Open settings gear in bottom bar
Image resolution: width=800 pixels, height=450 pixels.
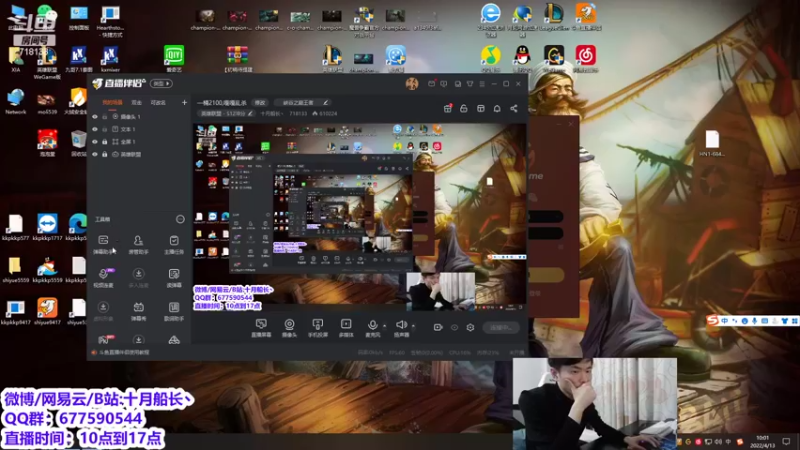click(x=470, y=327)
